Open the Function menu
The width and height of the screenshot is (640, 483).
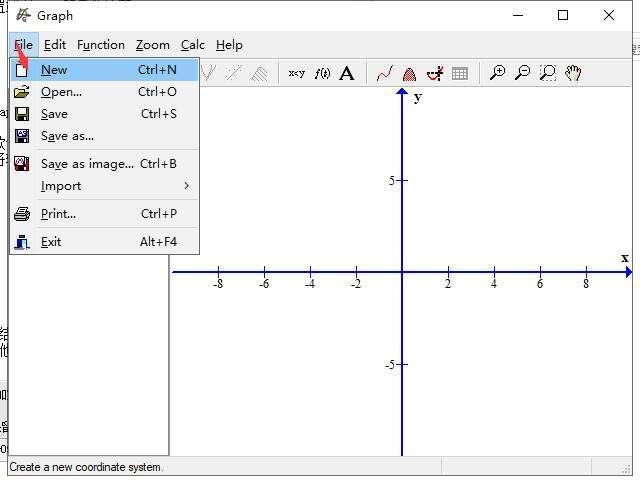(101, 45)
